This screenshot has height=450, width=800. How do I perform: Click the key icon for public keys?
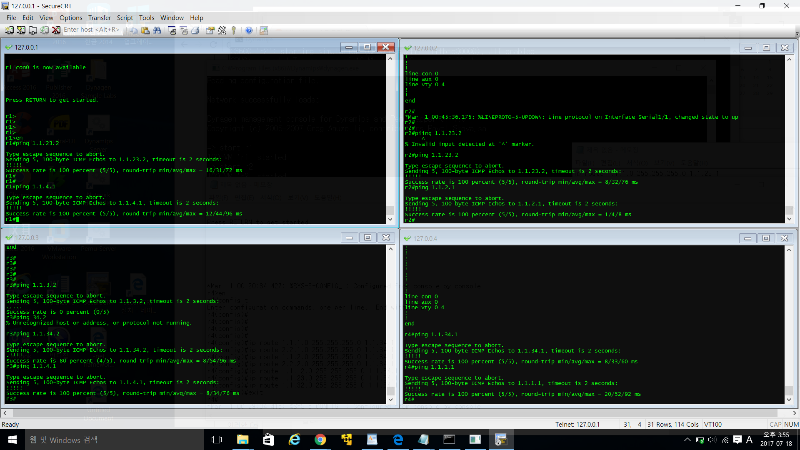point(234,31)
